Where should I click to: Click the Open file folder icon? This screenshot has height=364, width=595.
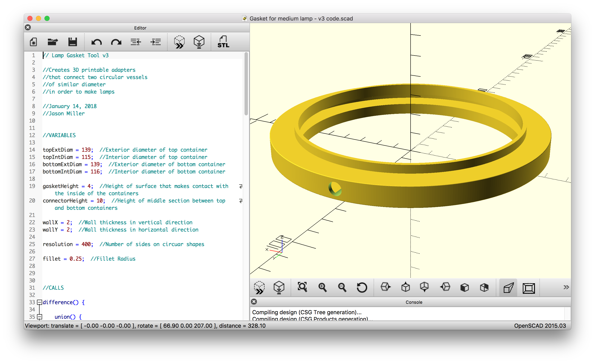click(x=53, y=42)
